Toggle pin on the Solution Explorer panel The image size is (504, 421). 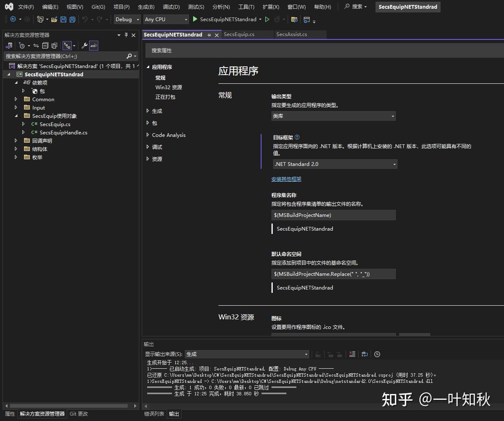click(x=126, y=35)
